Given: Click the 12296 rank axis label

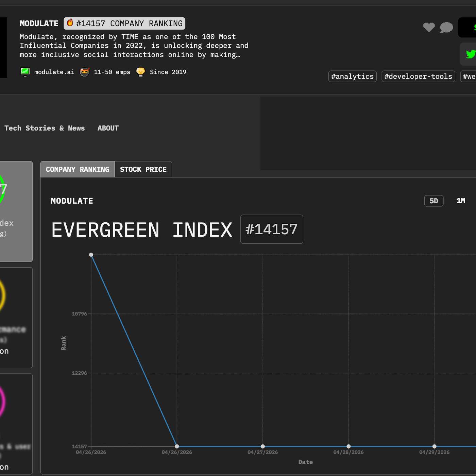Looking at the screenshot, I should 80,373.
